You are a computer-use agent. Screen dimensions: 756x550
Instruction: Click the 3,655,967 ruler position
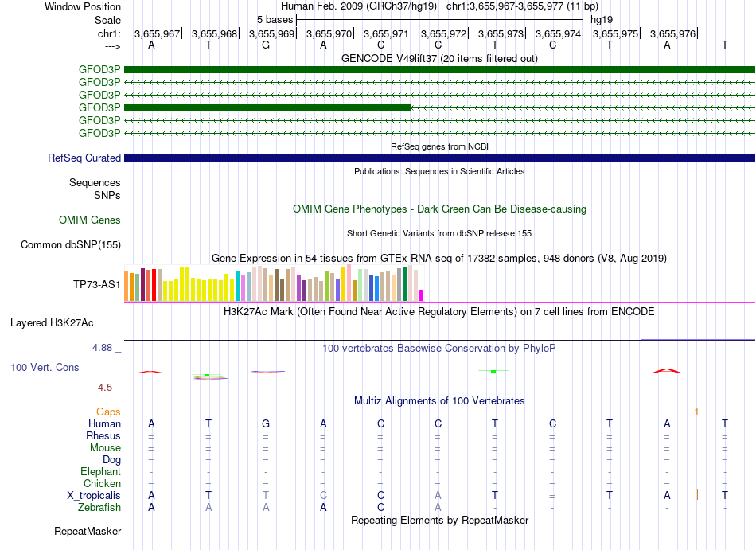[x=157, y=33]
